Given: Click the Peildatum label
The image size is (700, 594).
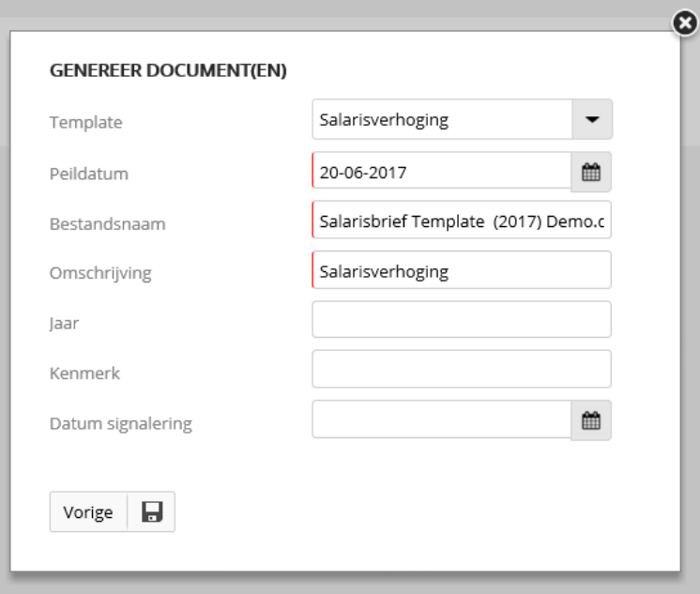Looking at the screenshot, I should pos(89,174).
